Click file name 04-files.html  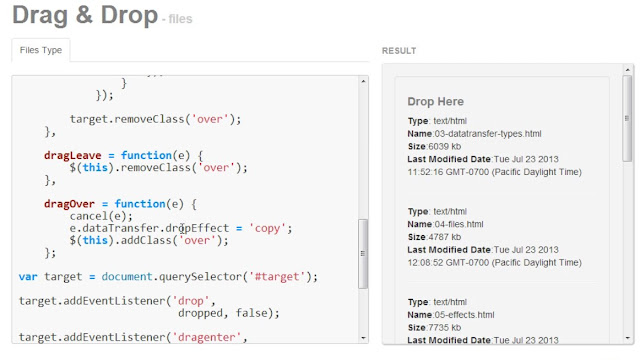pos(459,224)
